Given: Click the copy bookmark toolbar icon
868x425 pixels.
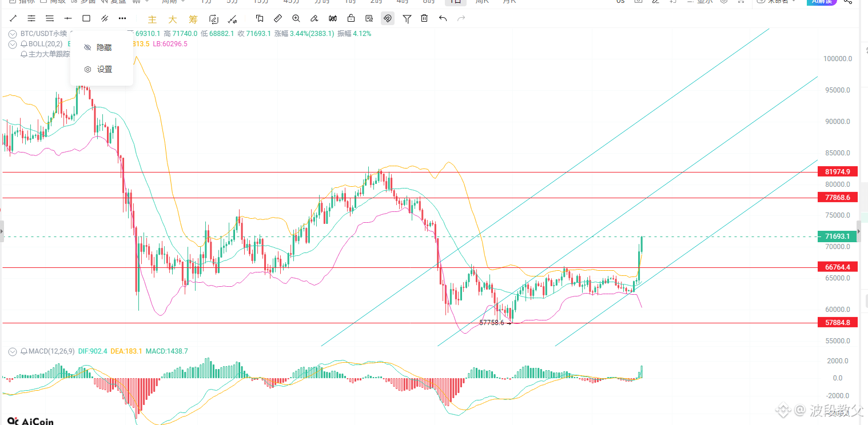Looking at the screenshot, I should [260, 18].
